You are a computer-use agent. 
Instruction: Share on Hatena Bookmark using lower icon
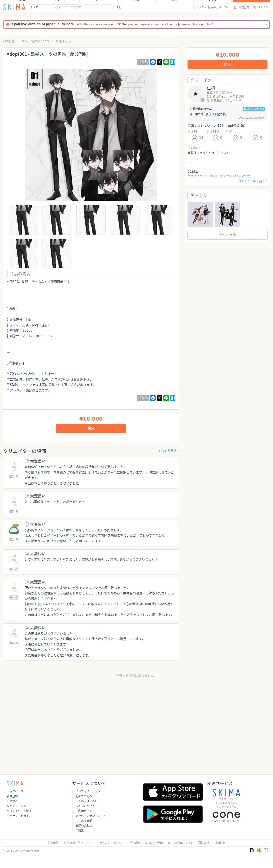point(173,398)
